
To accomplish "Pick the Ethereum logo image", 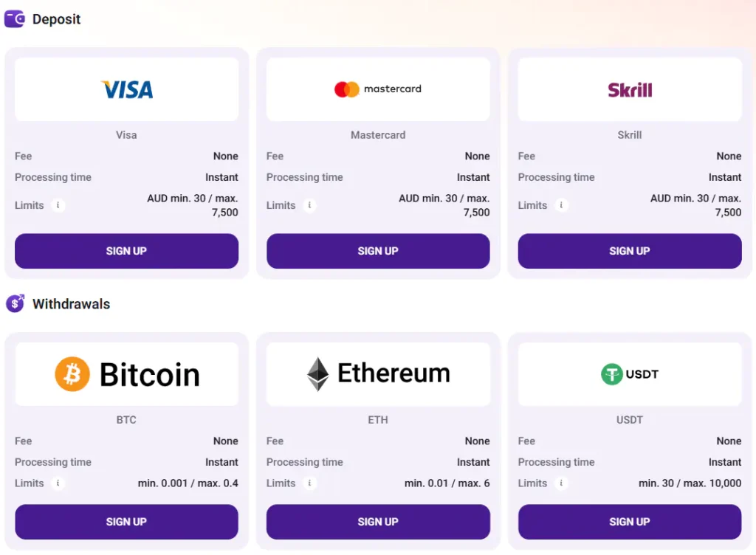I will tap(378, 374).
